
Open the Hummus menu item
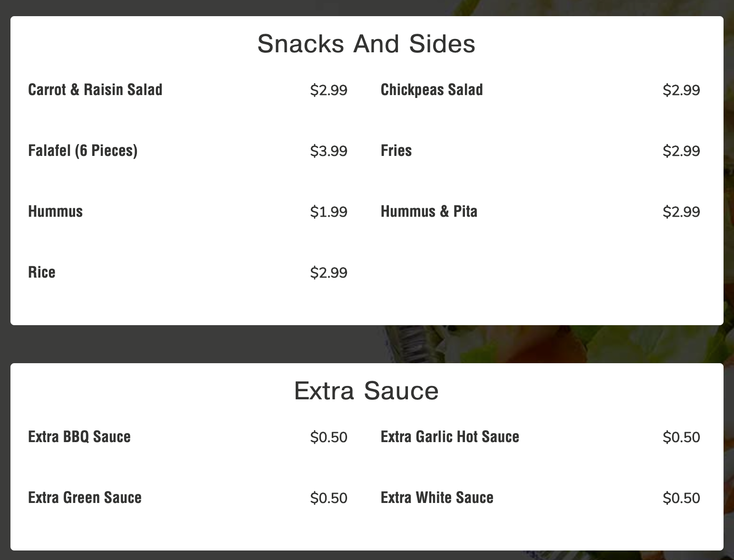click(x=55, y=212)
